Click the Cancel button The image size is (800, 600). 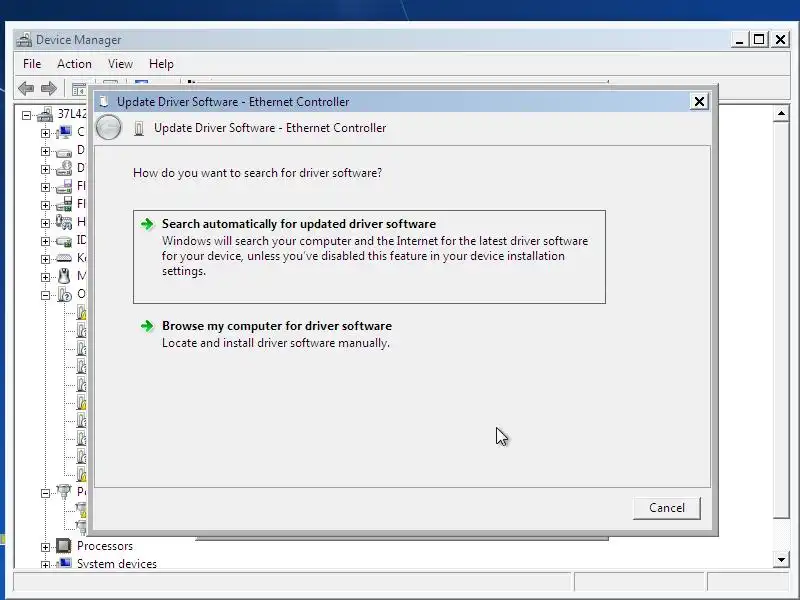click(667, 508)
